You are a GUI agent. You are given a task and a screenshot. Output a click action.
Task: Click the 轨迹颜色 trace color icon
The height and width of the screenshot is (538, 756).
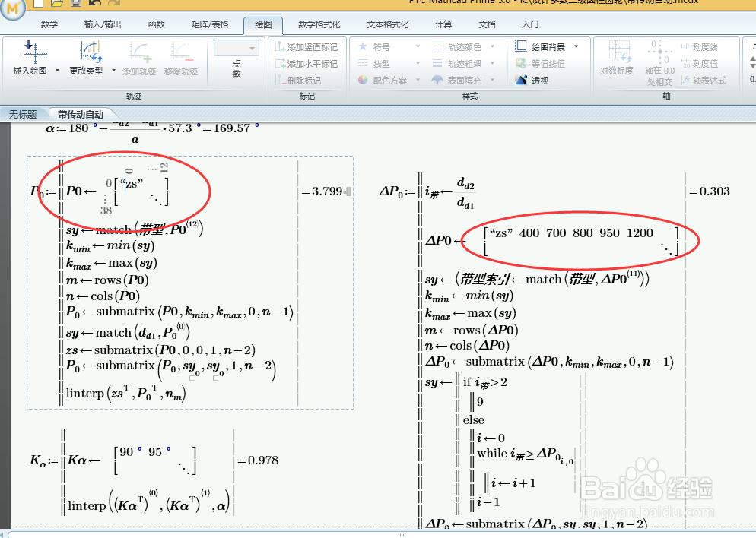[437, 46]
